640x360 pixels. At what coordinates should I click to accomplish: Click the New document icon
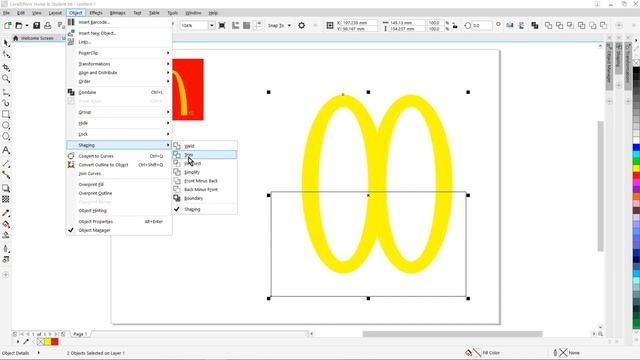7,25
